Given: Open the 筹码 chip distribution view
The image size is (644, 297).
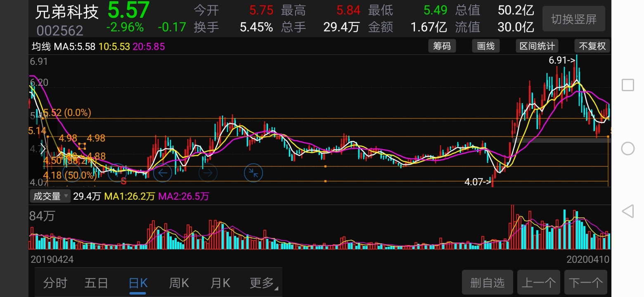Looking at the screenshot, I should (x=442, y=46).
